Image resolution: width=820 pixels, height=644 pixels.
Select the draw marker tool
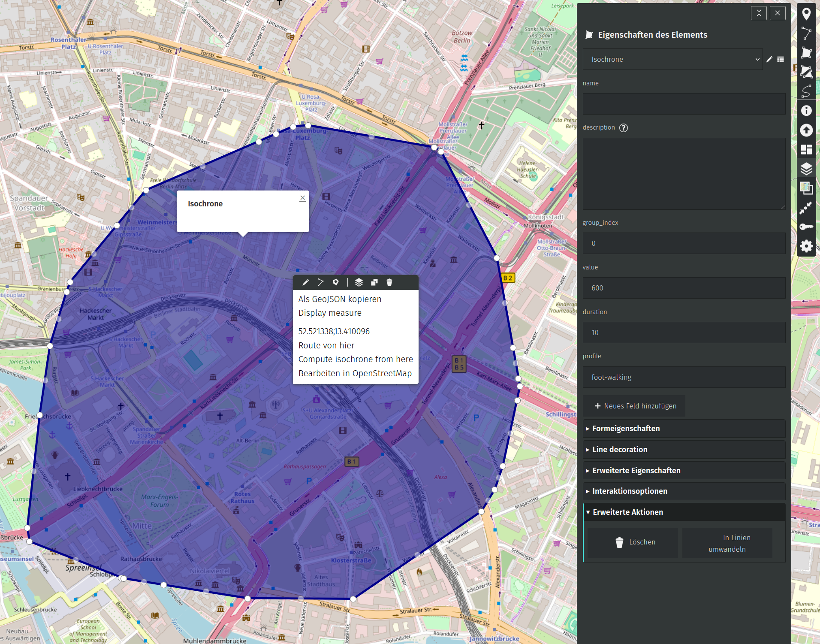point(806,14)
